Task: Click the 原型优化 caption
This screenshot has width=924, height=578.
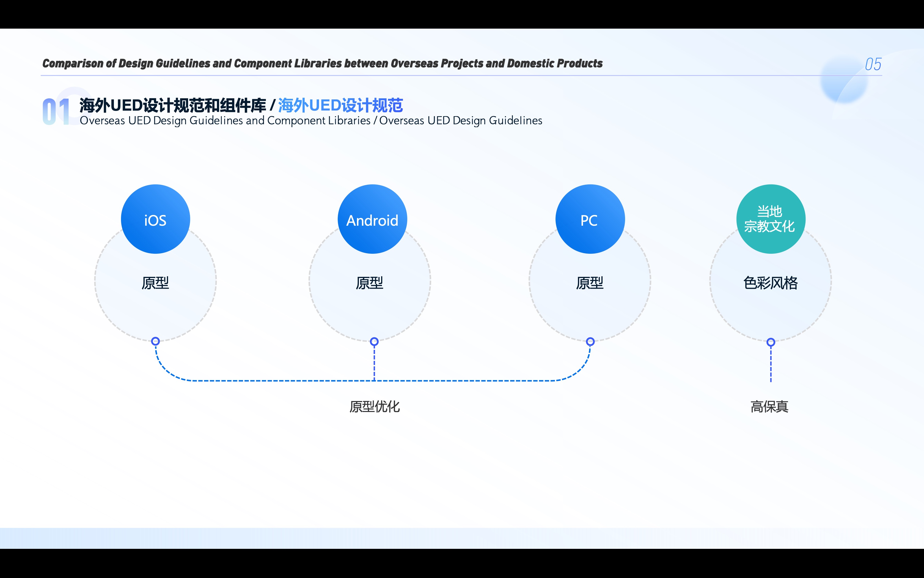Action: point(375,406)
